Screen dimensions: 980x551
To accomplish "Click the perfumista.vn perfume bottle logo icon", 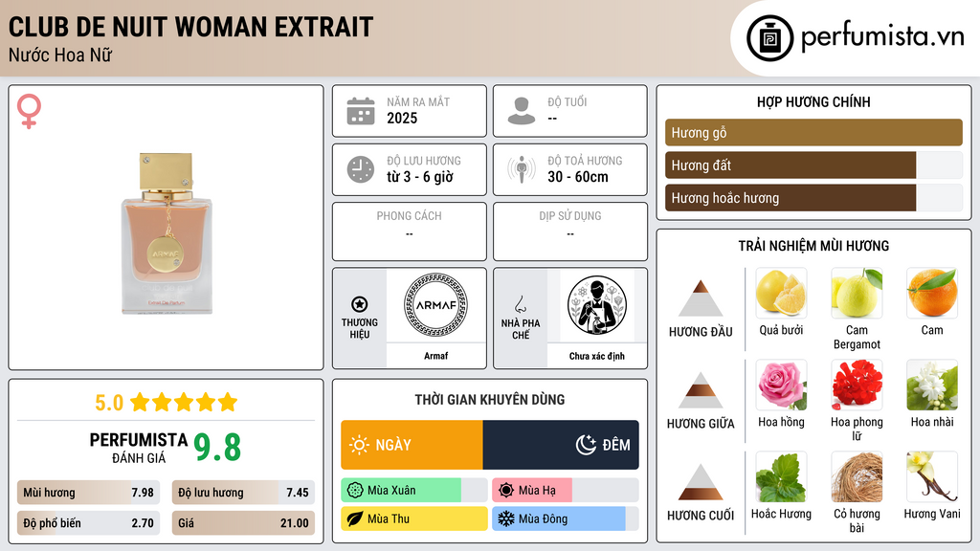I will tap(769, 38).
